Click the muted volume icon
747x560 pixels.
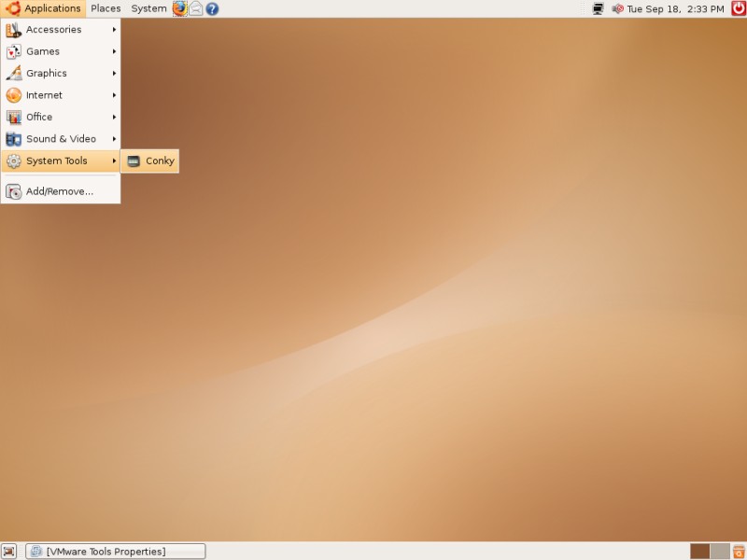point(617,8)
